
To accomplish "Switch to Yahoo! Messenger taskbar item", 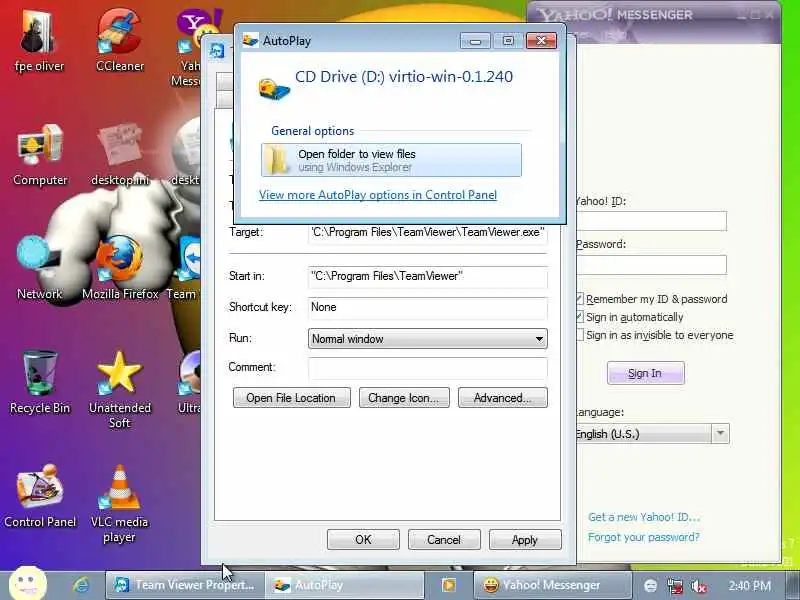I will click(x=552, y=585).
